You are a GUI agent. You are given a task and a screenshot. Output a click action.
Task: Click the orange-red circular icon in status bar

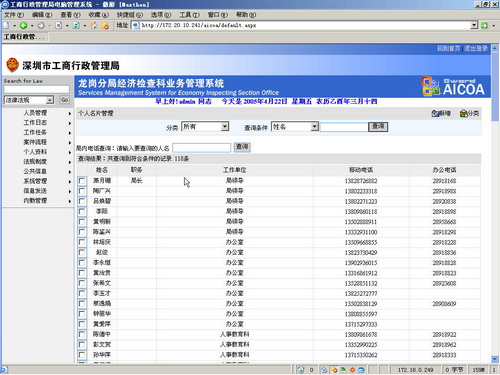point(334,370)
